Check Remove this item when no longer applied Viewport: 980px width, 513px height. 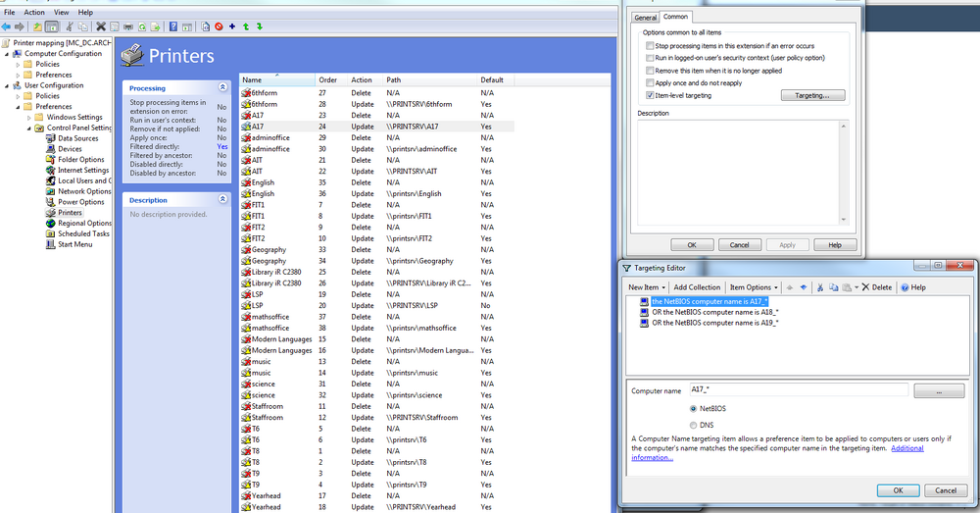click(x=650, y=71)
